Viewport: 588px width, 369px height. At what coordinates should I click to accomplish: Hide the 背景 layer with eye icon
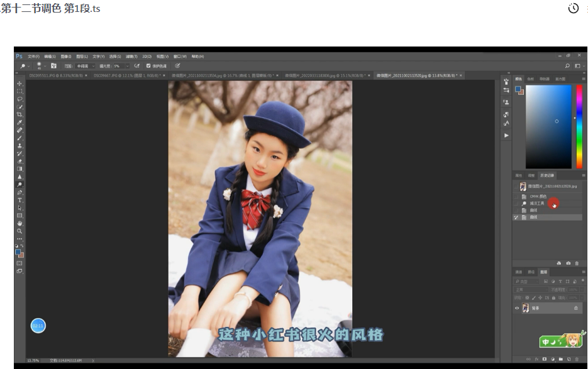pos(517,308)
